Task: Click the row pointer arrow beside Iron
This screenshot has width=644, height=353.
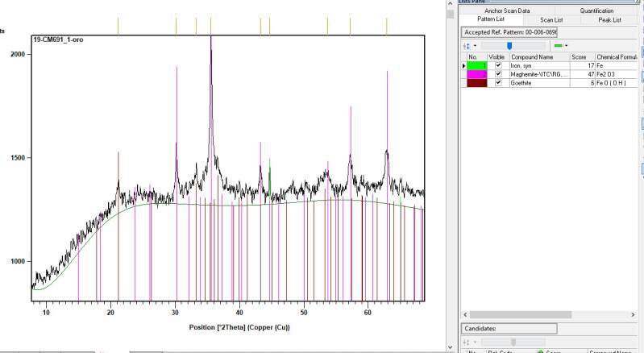Action: (x=464, y=65)
